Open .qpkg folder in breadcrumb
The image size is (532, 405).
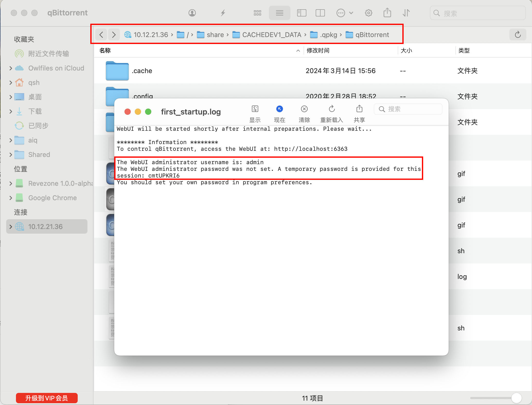tap(324, 35)
